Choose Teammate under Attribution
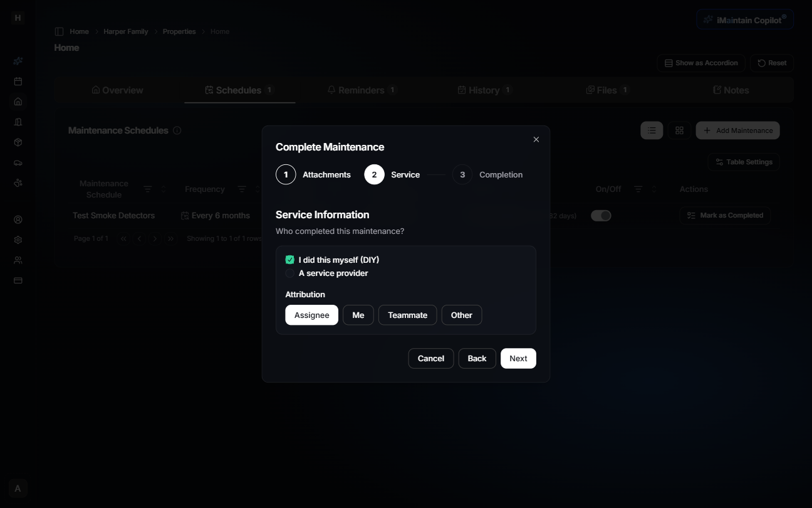Image resolution: width=812 pixels, height=508 pixels. pos(407,315)
